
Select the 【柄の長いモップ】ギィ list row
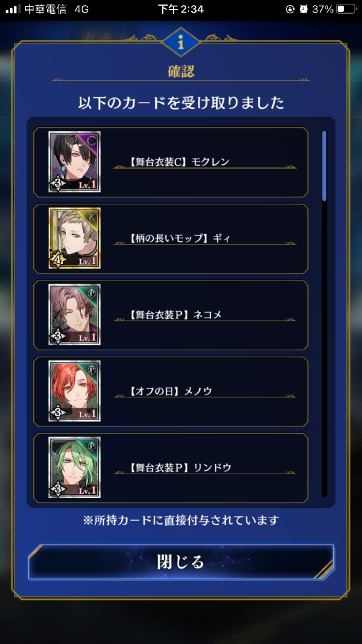pyautogui.click(x=171, y=238)
